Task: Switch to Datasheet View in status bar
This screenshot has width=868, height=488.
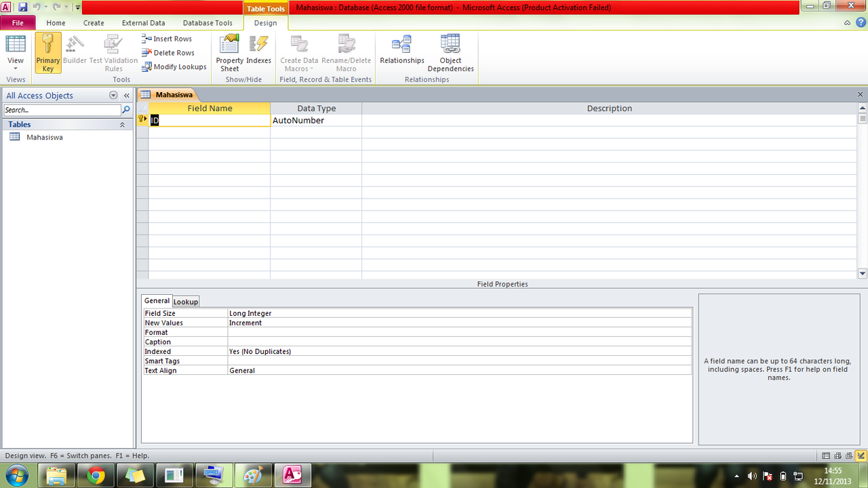Action: 826,455
